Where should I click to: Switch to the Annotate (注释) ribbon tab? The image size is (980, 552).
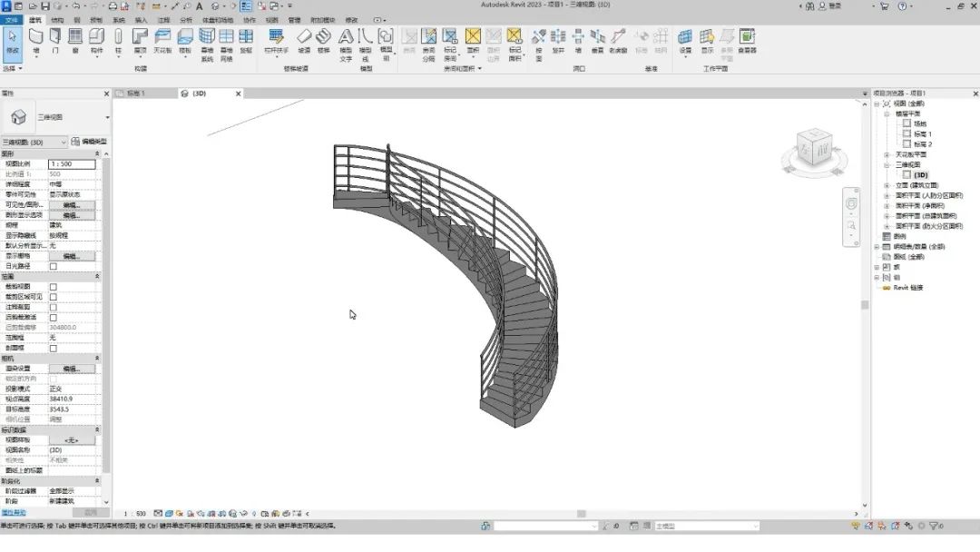coord(163,20)
